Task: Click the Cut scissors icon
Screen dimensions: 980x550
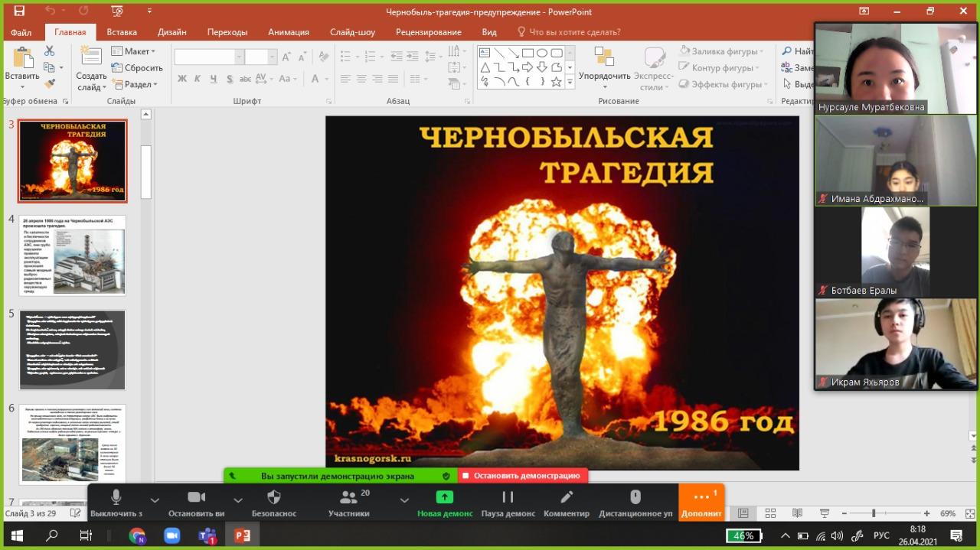Action: 50,51
